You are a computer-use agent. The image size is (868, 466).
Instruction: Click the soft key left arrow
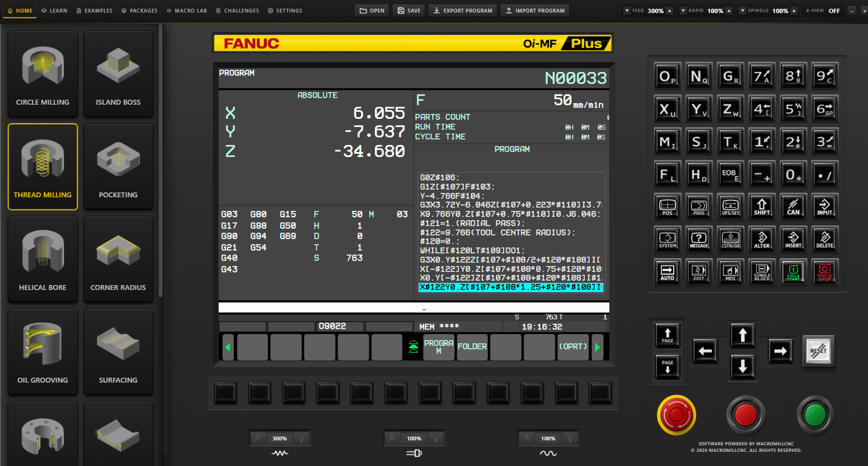pyautogui.click(x=228, y=347)
